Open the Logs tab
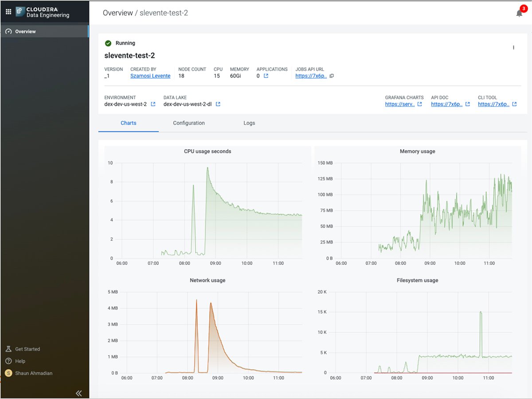The height and width of the screenshot is (399, 532). click(x=249, y=123)
